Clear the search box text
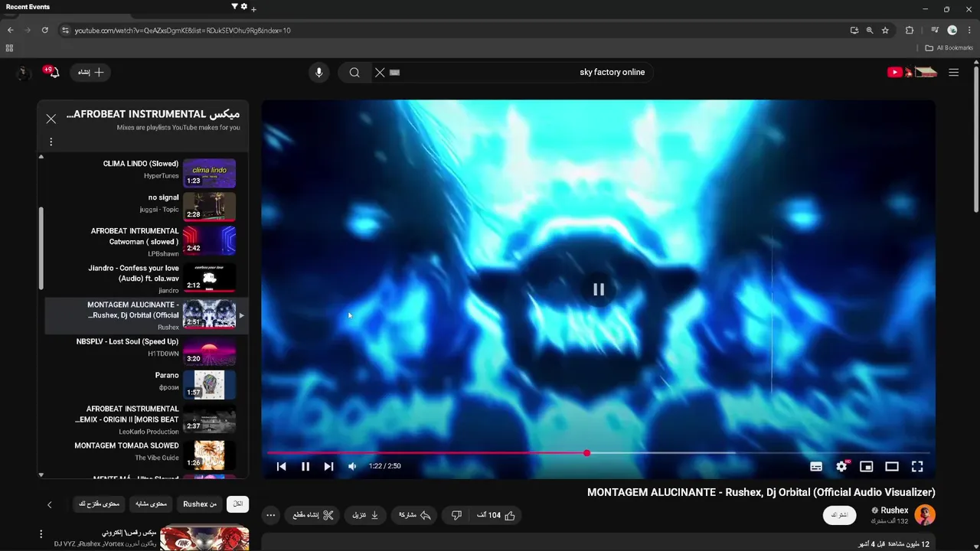The width and height of the screenshot is (980, 551). [x=380, y=73]
